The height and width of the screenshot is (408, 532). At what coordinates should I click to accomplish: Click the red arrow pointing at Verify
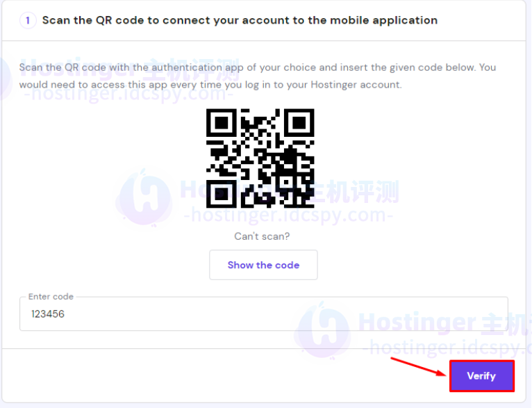[419, 366]
